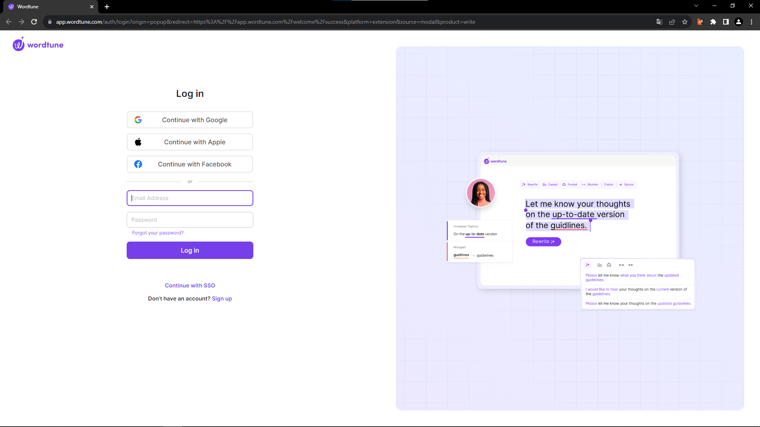Toggle the browser side panel
The height and width of the screenshot is (427, 760).
726,22
